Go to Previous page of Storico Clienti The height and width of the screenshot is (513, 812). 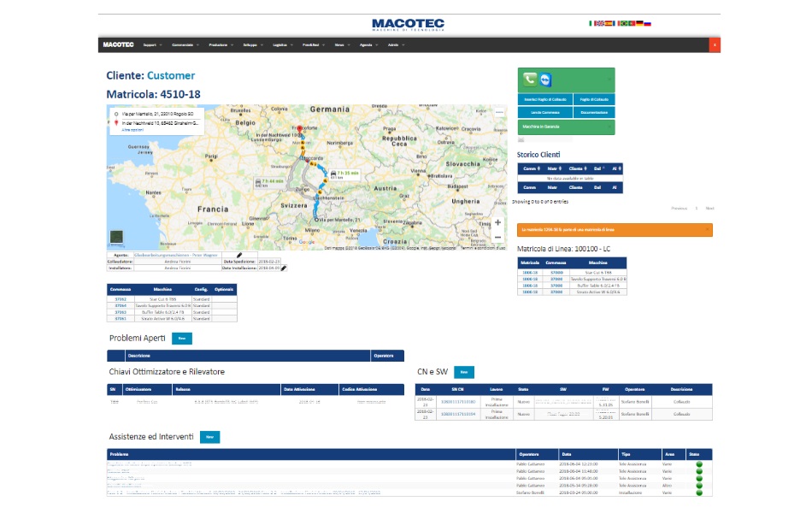679,209
